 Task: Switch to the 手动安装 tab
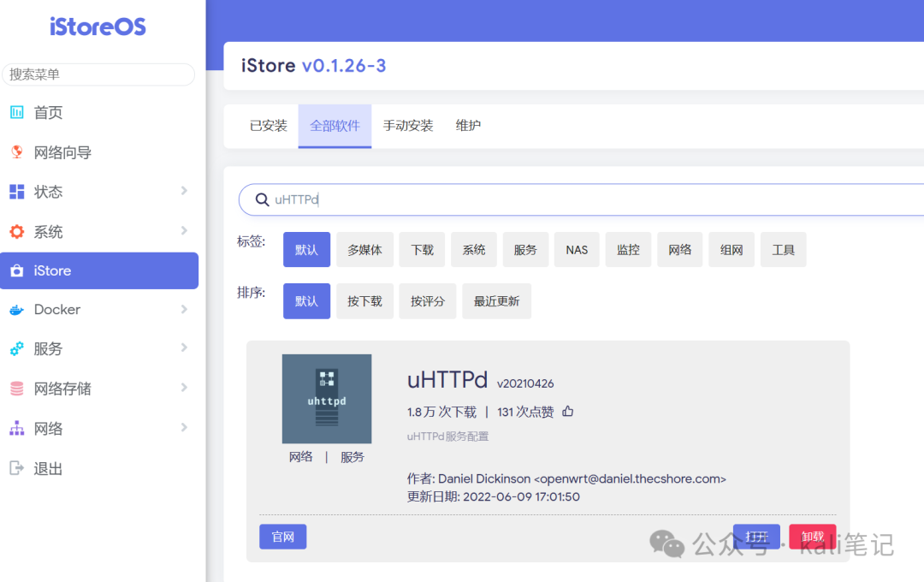[x=408, y=126]
